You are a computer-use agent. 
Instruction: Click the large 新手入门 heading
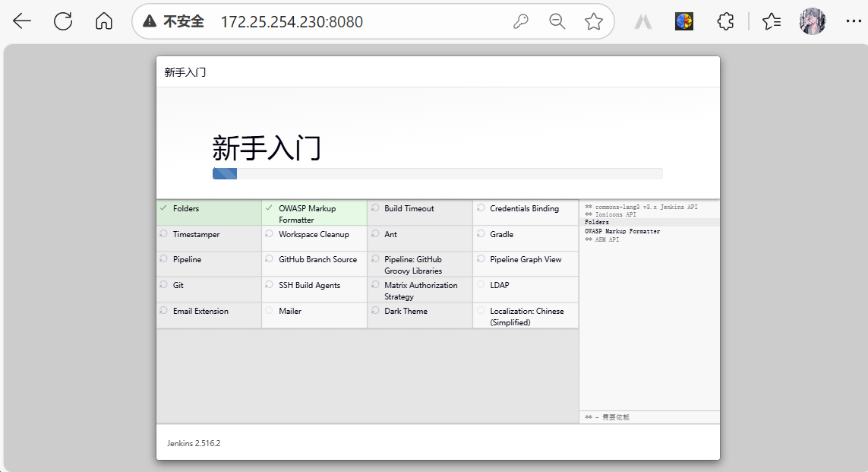tap(267, 148)
